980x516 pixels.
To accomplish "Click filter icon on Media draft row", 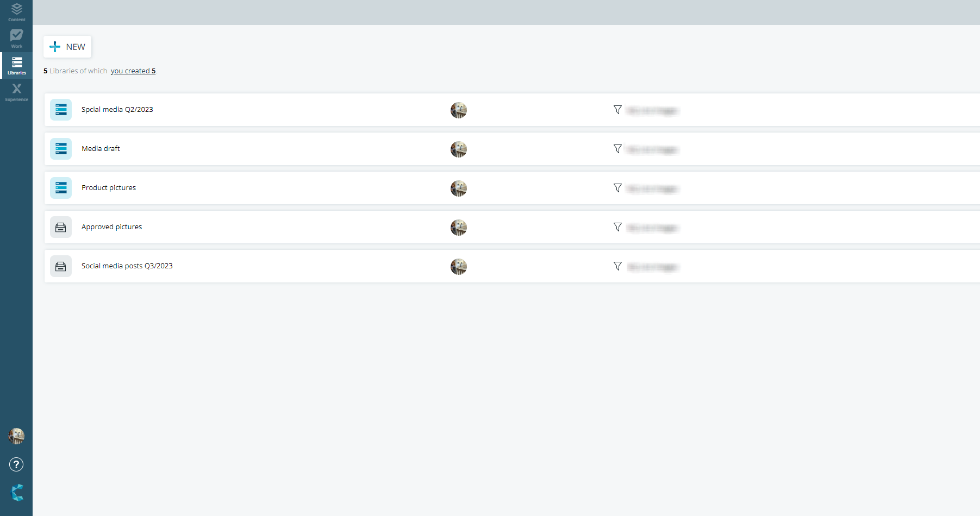I will pyautogui.click(x=617, y=149).
